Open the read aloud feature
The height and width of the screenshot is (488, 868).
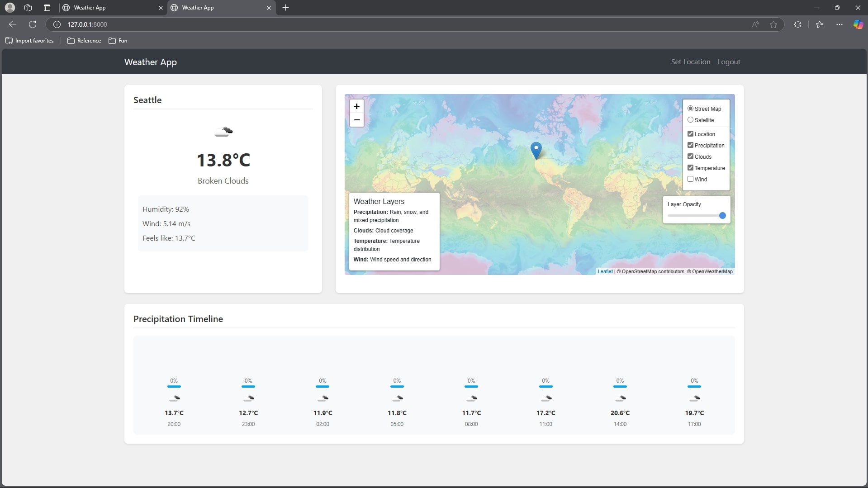tap(755, 24)
